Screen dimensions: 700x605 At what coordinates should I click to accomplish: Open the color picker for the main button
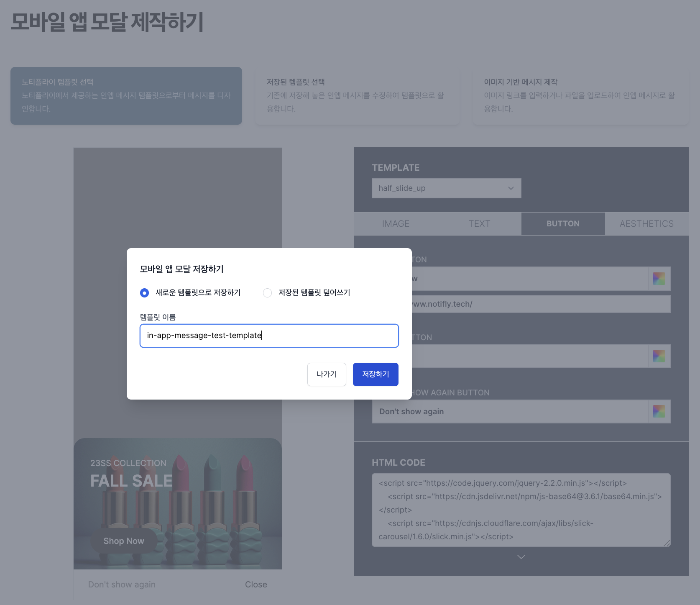coord(659,278)
